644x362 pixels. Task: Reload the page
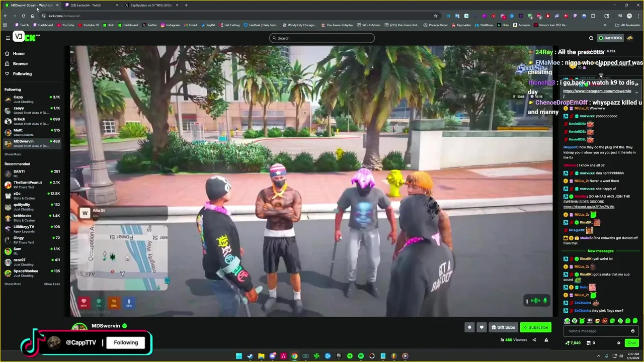pyautogui.click(x=23, y=16)
